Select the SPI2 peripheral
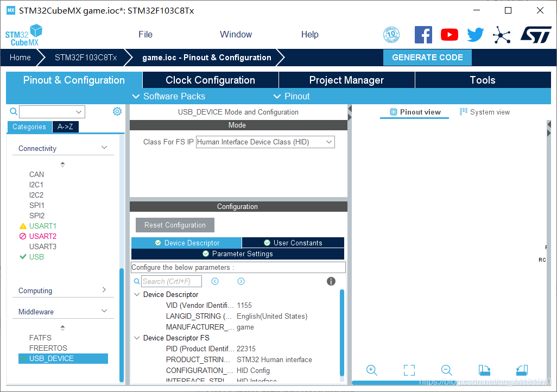The width and height of the screenshot is (557, 392). point(37,216)
